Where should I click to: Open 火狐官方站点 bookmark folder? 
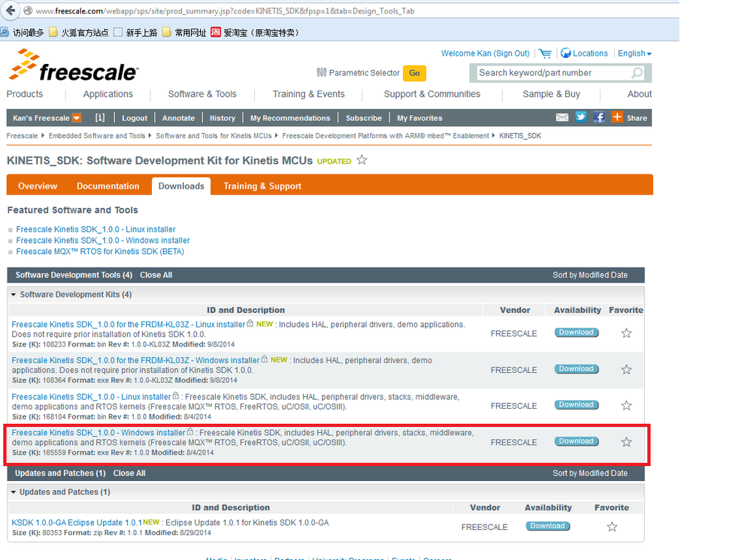pyautogui.click(x=78, y=32)
